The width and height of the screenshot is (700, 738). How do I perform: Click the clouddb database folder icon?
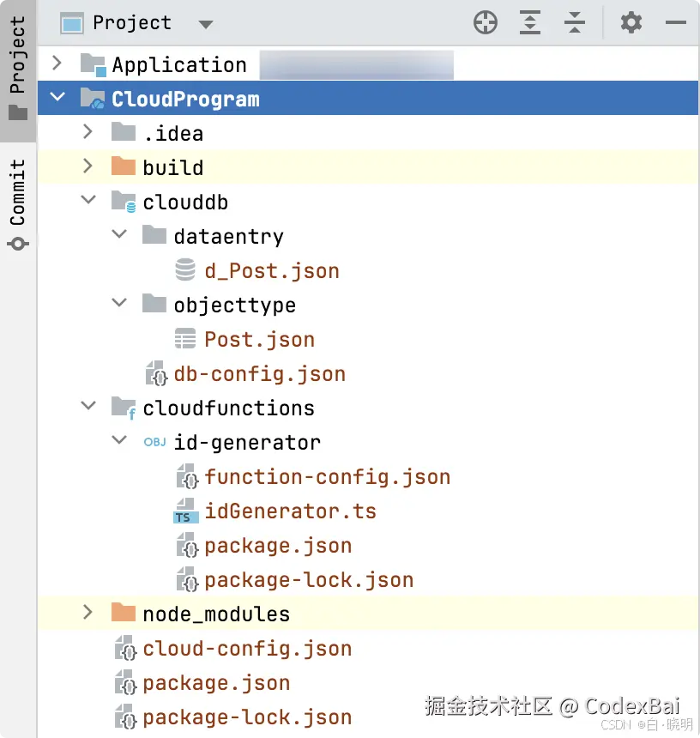(124, 202)
